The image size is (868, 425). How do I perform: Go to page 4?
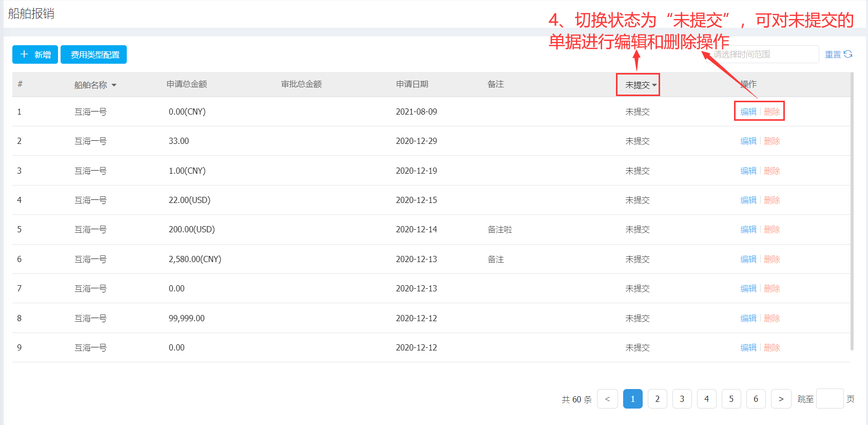(707, 399)
